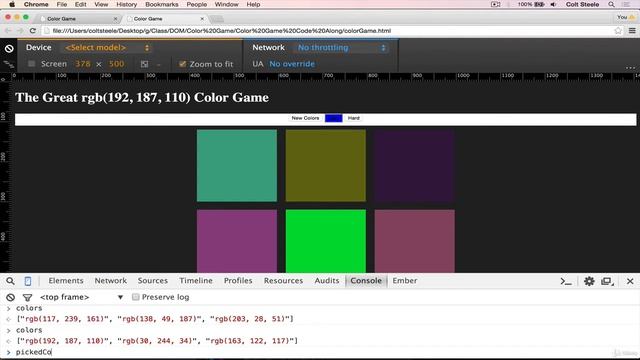Select the highlighted blue Easy button
Screen dimensions: 640x360
(333, 118)
